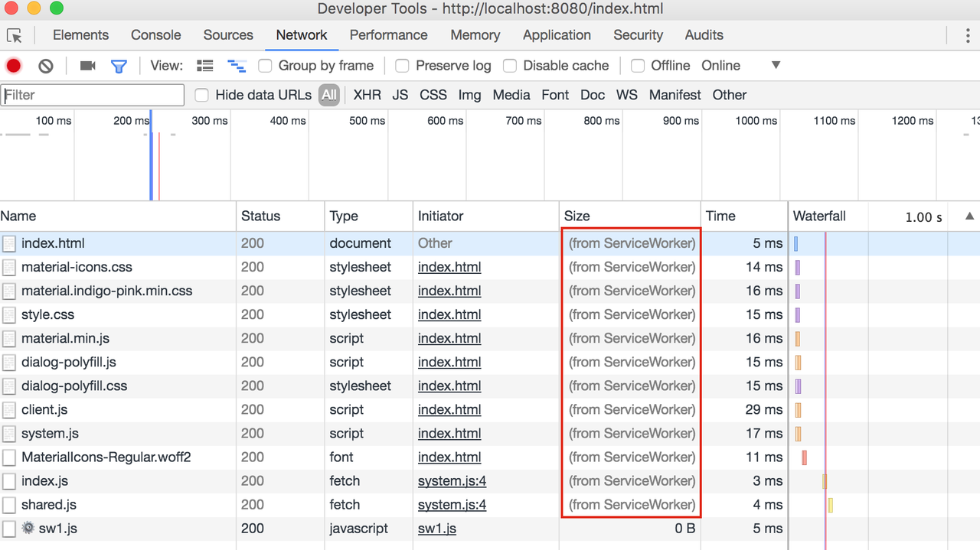The image size is (980, 550).
Task: Select the All filter type
Action: pos(329,95)
